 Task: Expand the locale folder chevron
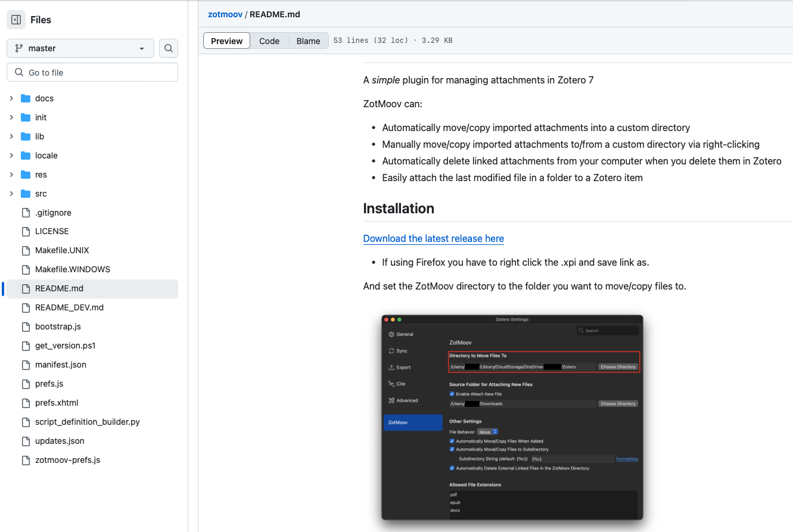(11, 155)
